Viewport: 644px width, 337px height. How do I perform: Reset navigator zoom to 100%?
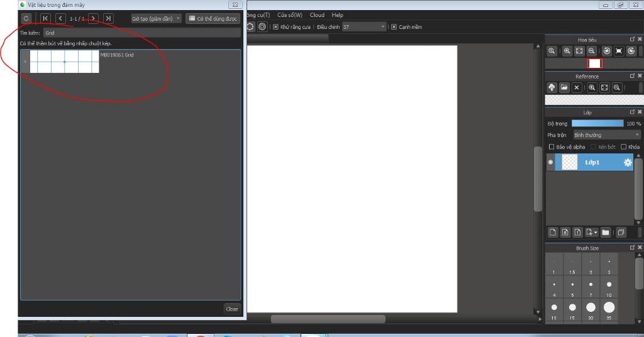pos(552,52)
